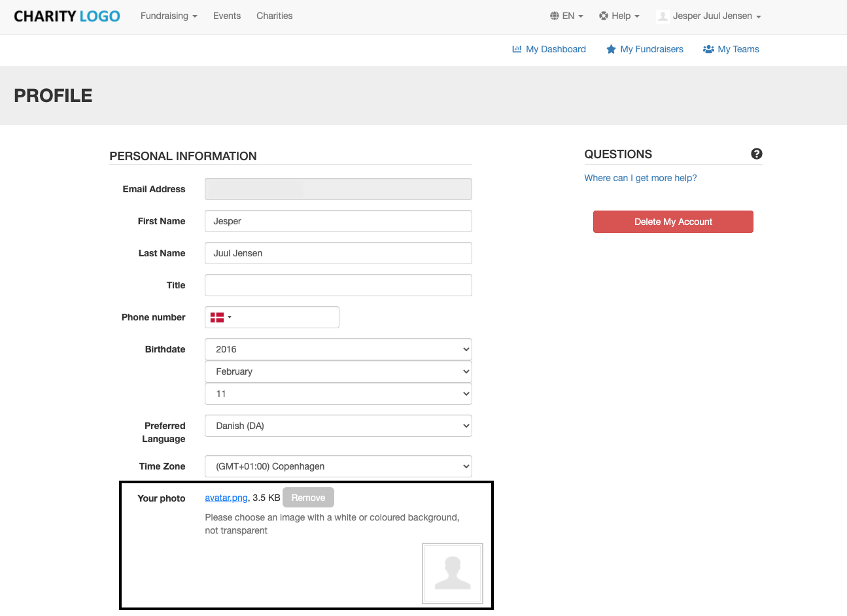Click the My Fundraisers star icon
Image resolution: width=847 pixels, height=616 pixels.
coord(611,49)
